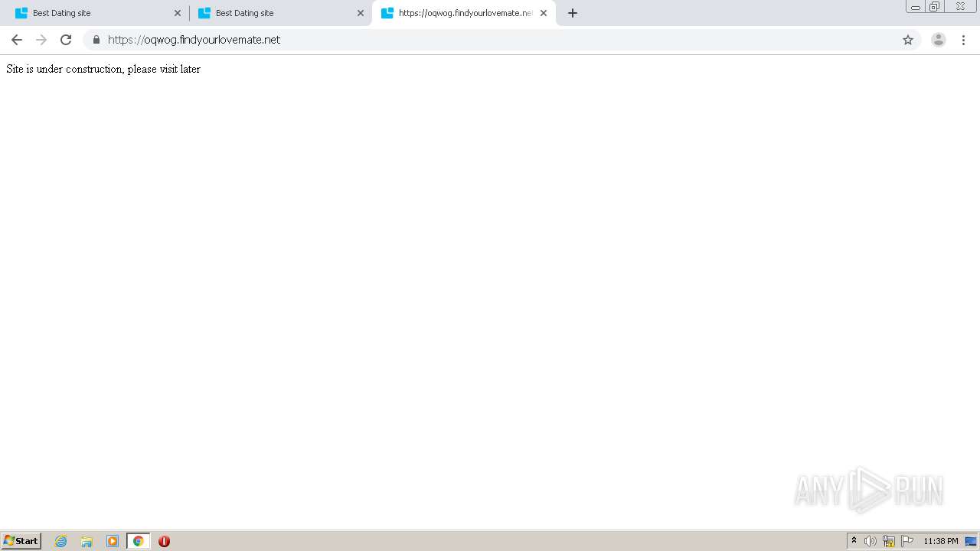
Task: Open the network status tray icon
Action: [889, 541]
